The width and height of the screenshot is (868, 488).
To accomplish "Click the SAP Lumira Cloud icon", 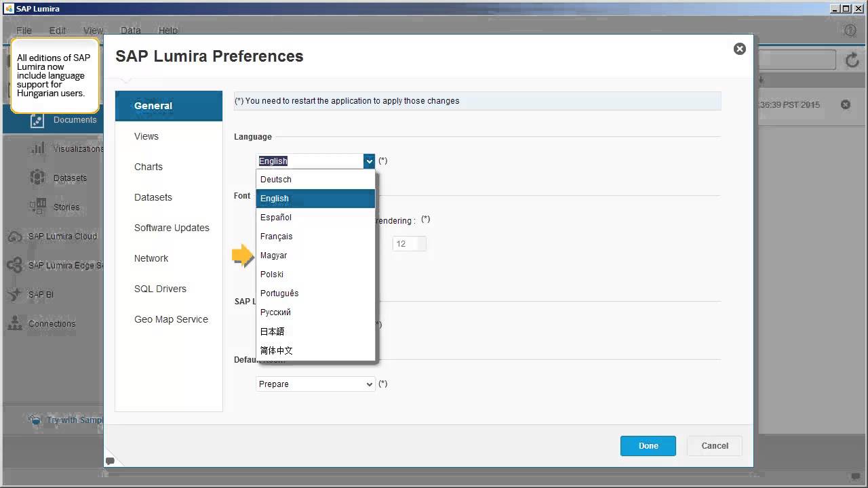I will click(x=15, y=237).
